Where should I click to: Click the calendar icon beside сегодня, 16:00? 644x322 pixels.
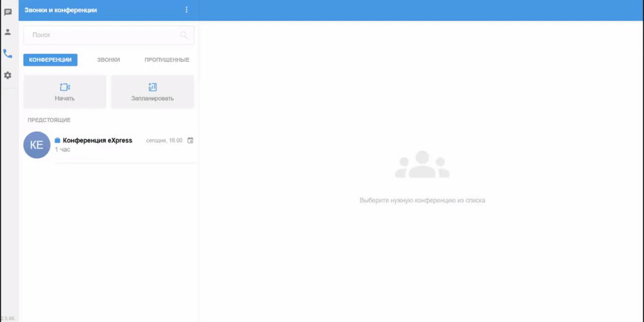tap(190, 140)
